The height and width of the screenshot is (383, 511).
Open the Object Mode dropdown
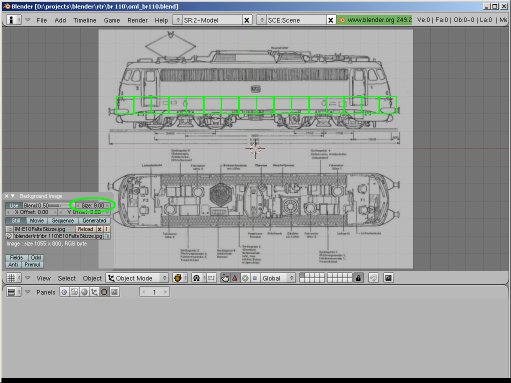tap(137, 278)
